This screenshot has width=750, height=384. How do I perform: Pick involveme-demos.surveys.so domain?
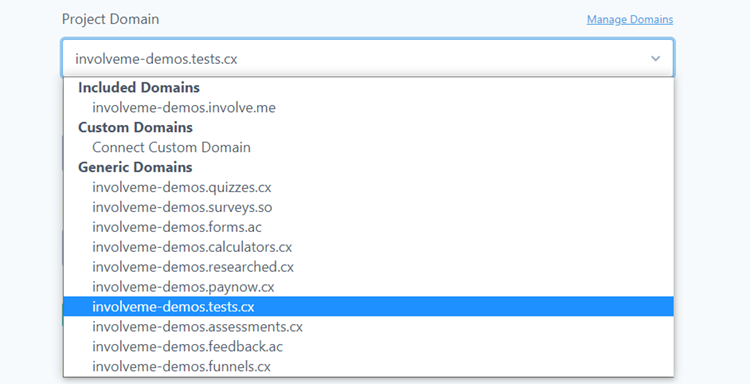point(368,207)
